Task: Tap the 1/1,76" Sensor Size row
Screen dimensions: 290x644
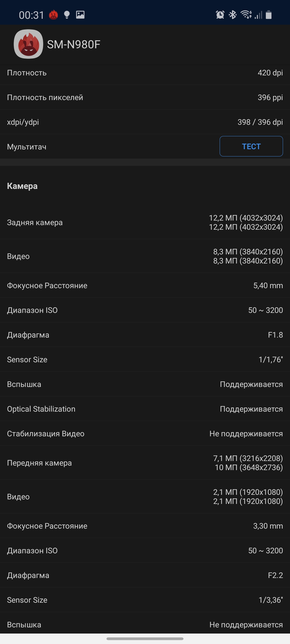Action: (145, 360)
